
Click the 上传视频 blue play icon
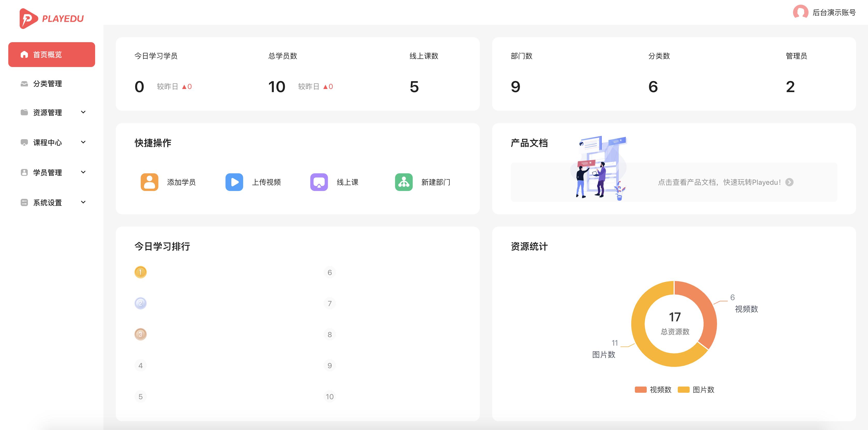point(234,182)
